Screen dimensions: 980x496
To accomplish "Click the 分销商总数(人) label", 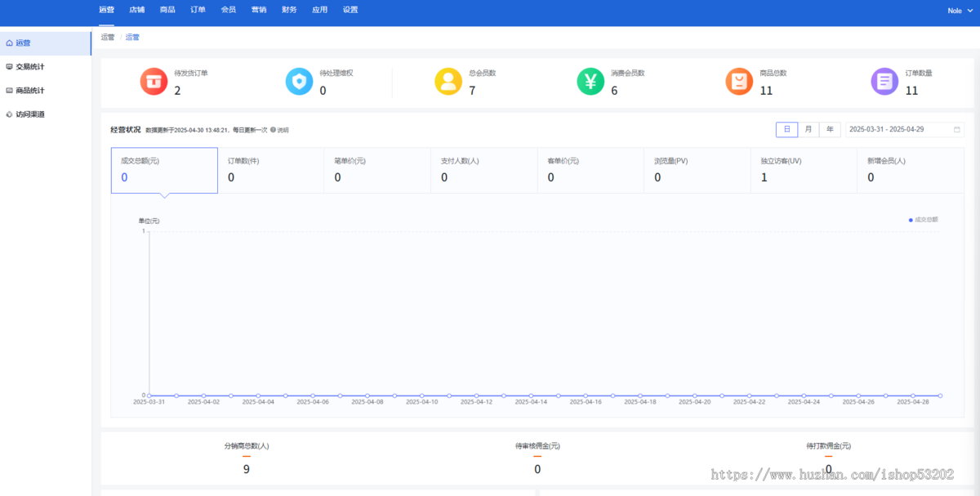I will [247, 446].
